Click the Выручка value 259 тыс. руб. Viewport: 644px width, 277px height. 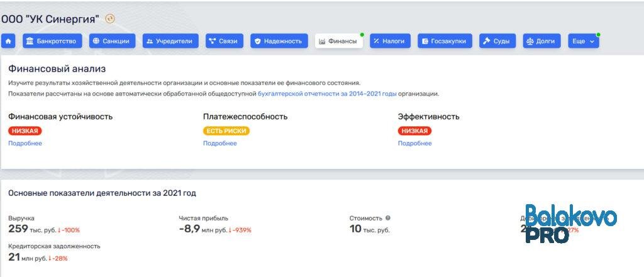coord(32,229)
